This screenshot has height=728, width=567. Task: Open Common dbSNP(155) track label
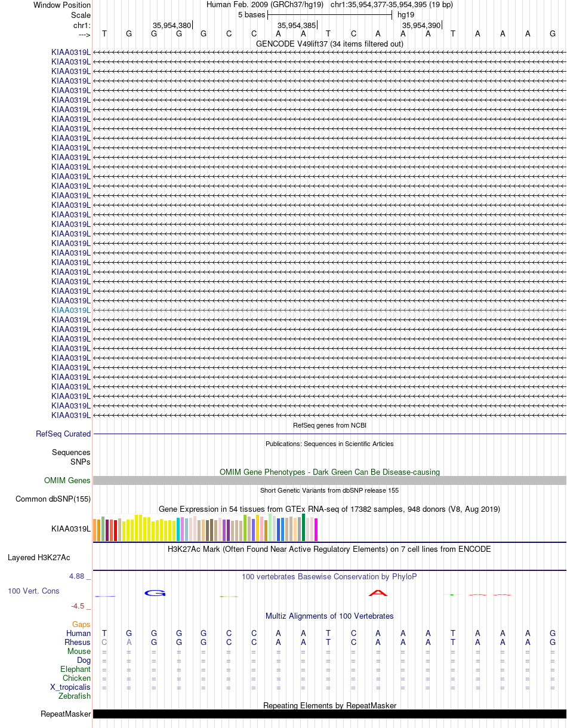tap(53, 499)
